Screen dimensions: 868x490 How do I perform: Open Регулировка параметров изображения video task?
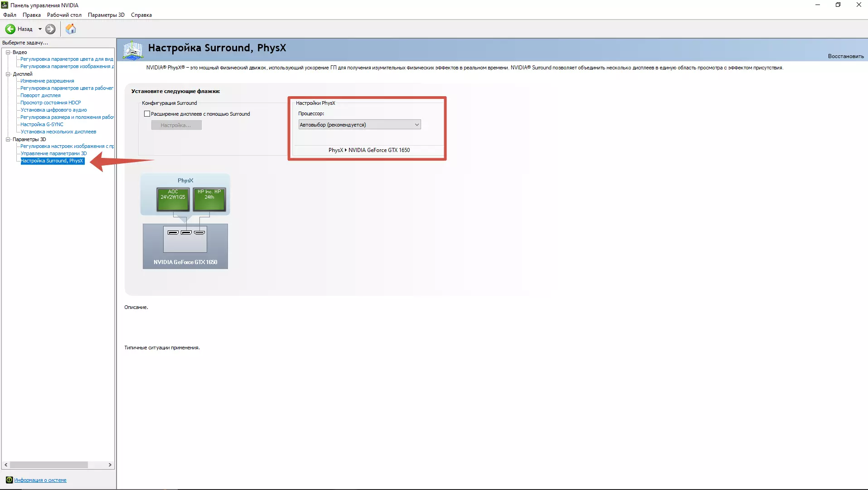point(67,66)
